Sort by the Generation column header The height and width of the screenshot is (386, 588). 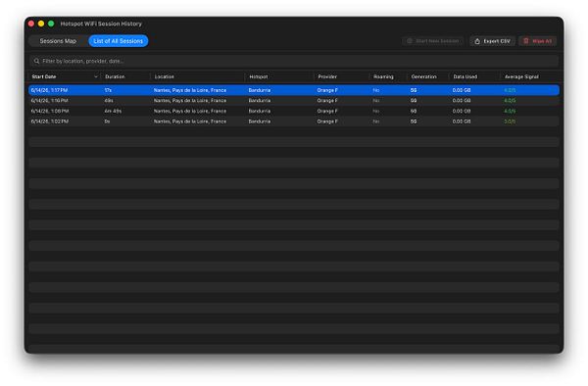click(423, 76)
